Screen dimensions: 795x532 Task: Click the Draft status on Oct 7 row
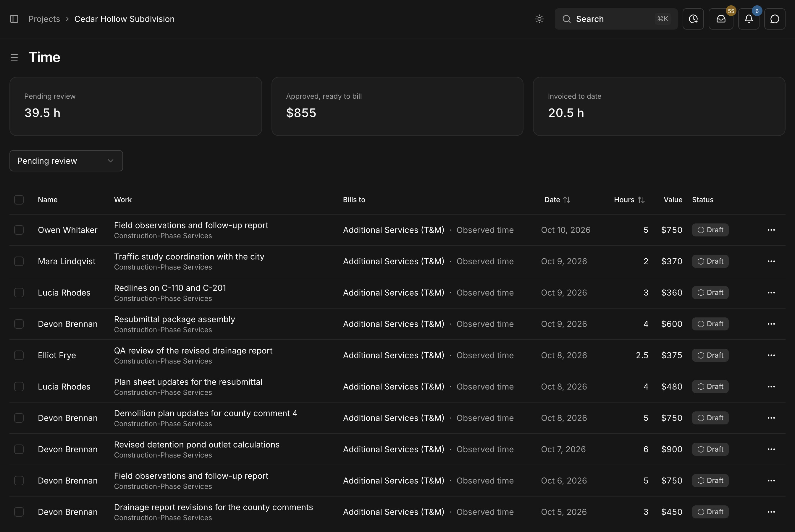(710, 449)
